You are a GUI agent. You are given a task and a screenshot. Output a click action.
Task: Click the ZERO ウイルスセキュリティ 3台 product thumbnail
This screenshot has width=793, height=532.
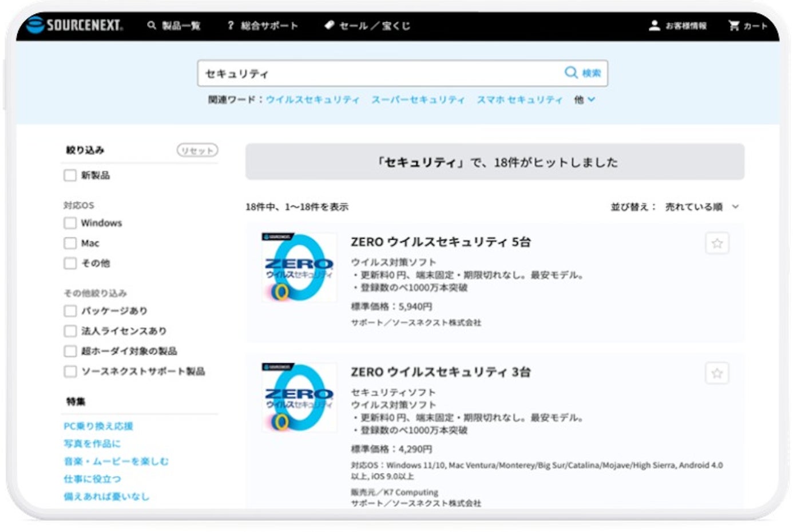coord(299,397)
